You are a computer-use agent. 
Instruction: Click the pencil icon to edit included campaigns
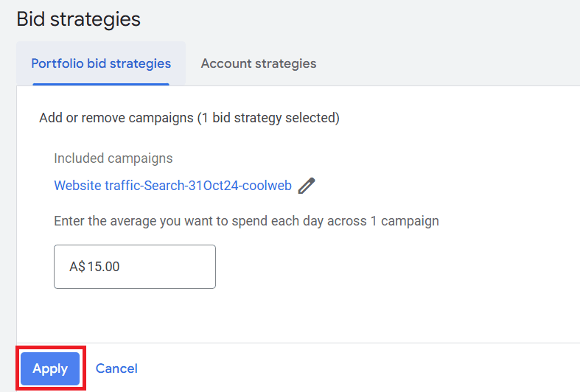307,186
